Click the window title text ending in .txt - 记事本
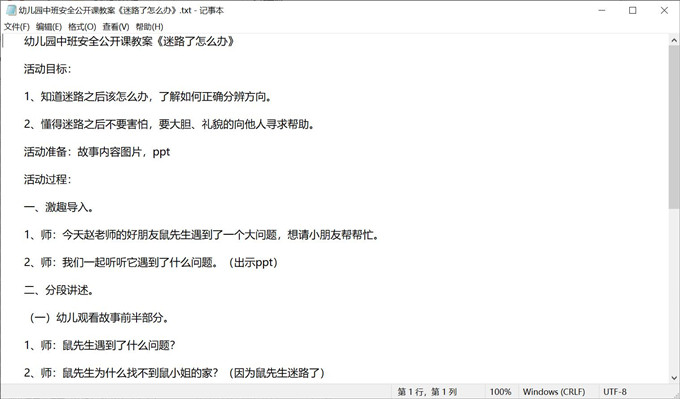Viewport: 680px width, 399px height. tap(121, 10)
